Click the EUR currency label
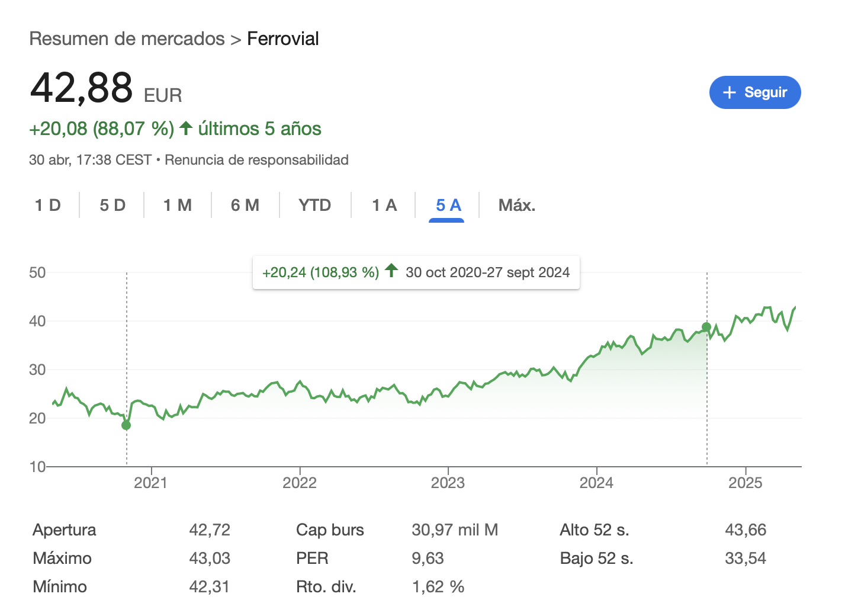 tap(163, 95)
